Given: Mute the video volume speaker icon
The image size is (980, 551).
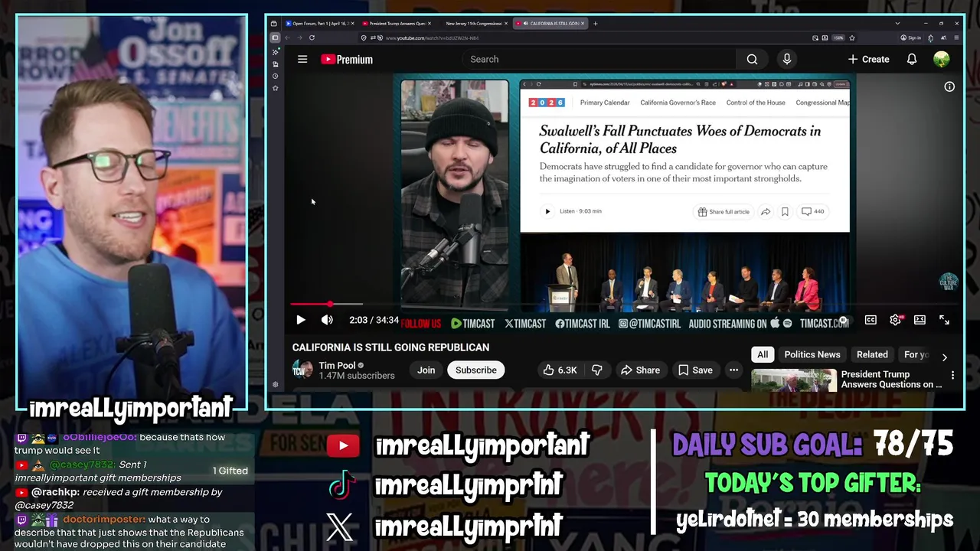Looking at the screenshot, I should tap(327, 320).
